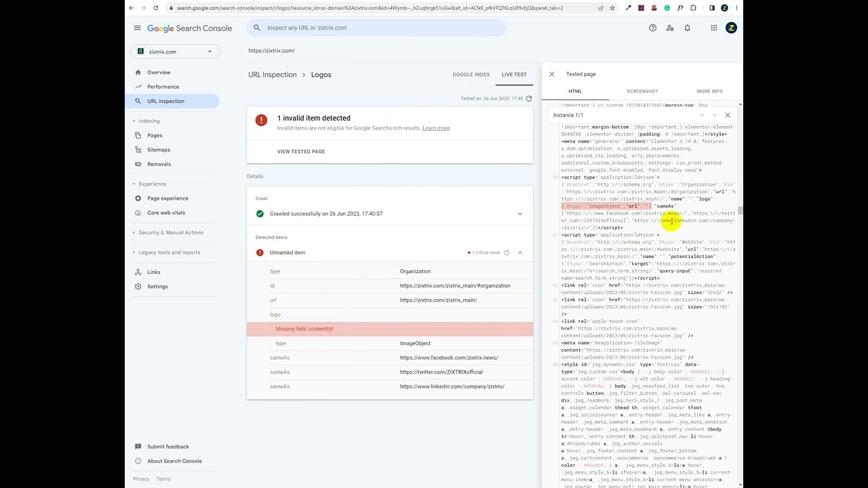
Task: Follow the Learn more link
Action: coord(436,128)
